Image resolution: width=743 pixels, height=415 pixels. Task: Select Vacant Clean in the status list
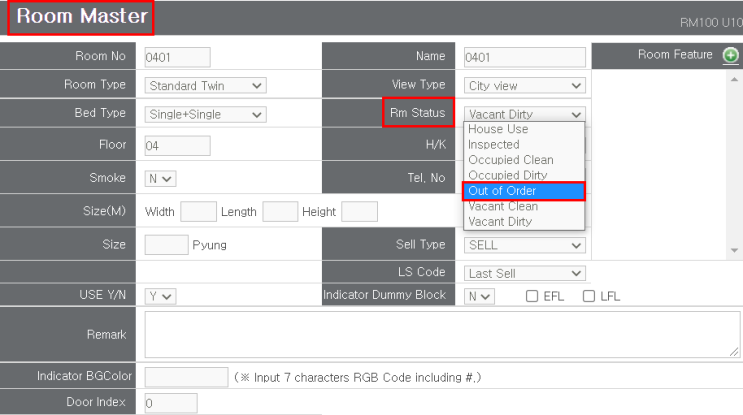pos(524,206)
